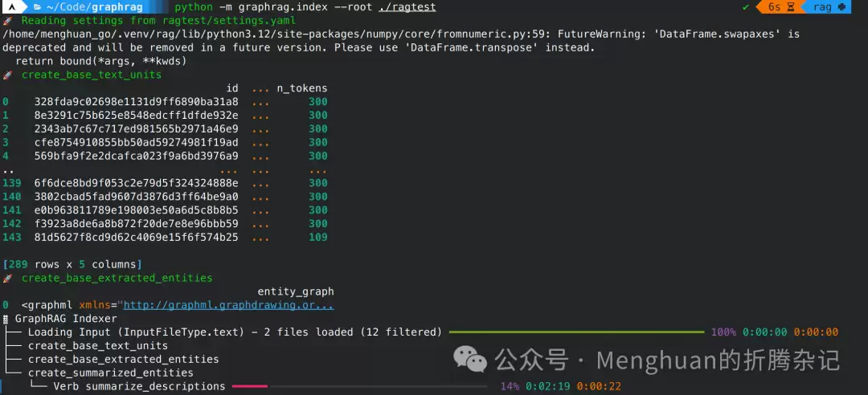Click the Arch Linux logo in prompt
Viewport: 868px width, 395px height.
coord(11,7)
